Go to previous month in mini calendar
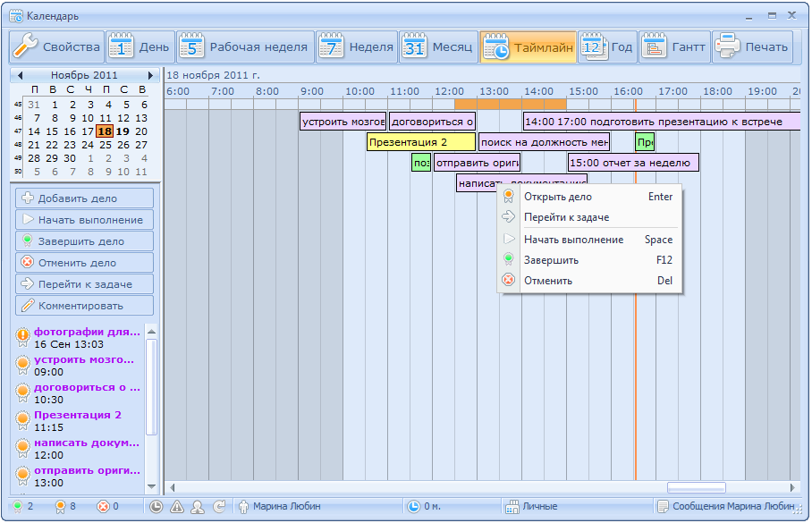 tap(21, 76)
